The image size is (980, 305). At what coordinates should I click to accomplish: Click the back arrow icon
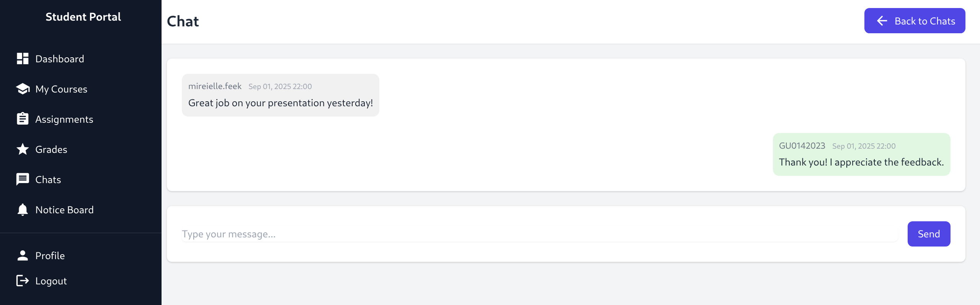coord(882,21)
